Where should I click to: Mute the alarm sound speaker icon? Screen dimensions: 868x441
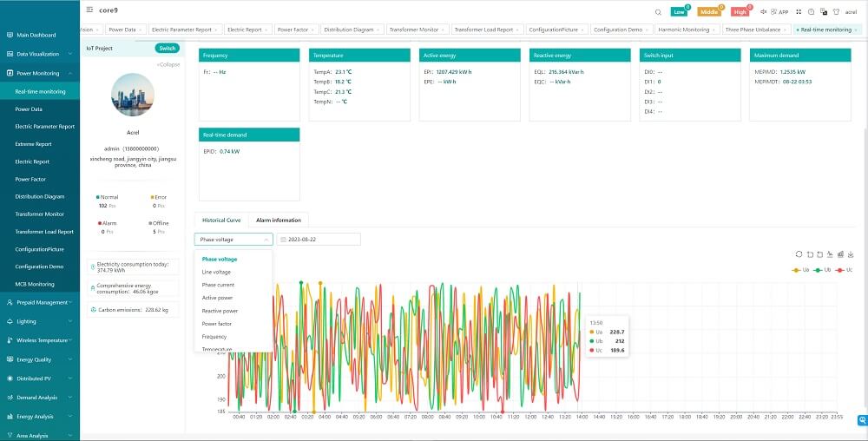tap(762, 11)
